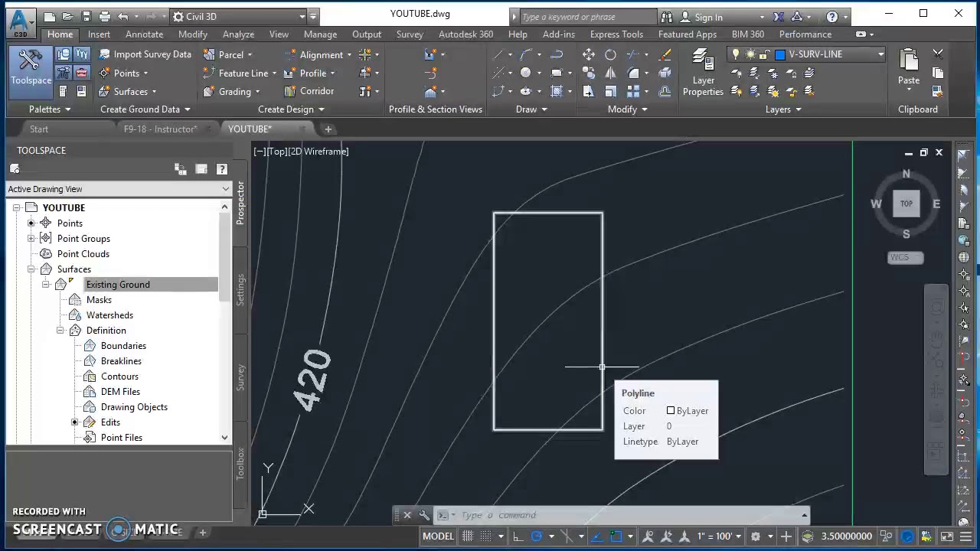Switch to the Survey ribbon tab
This screenshot has height=551, width=980.
(410, 34)
